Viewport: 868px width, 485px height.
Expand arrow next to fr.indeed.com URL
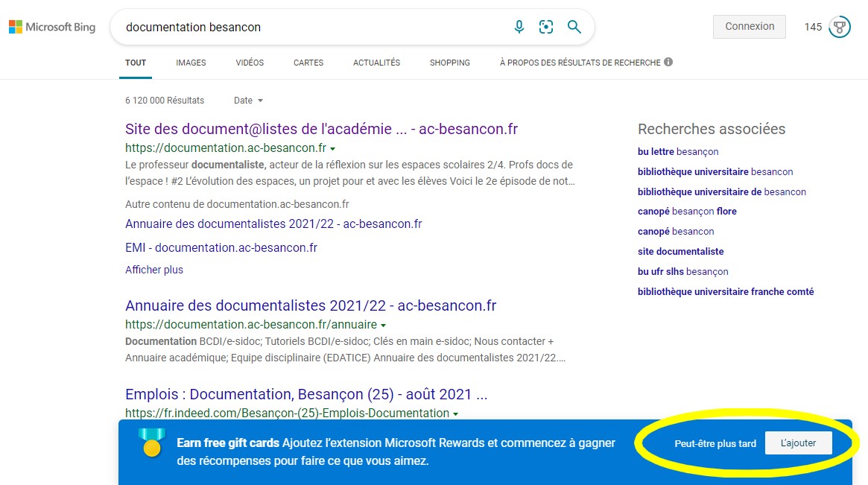click(x=455, y=414)
